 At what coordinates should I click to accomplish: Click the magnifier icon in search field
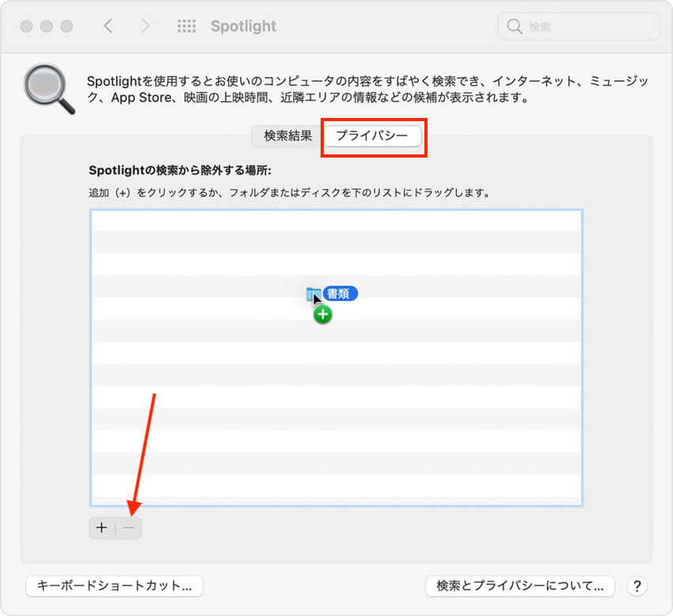[515, 27]
